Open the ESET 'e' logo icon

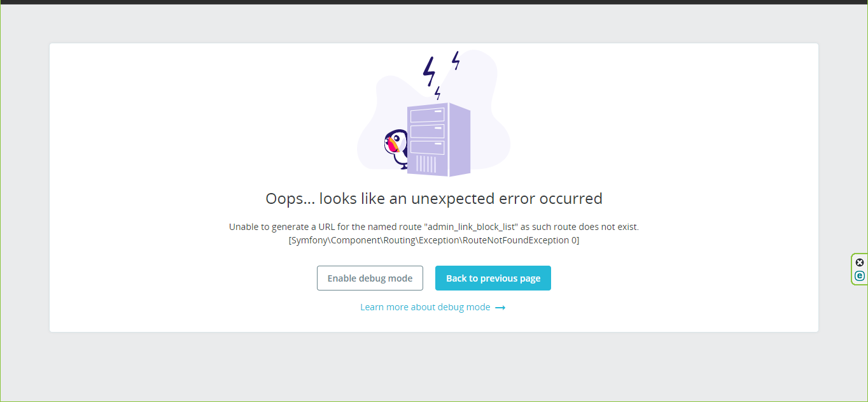pos(860,276)
